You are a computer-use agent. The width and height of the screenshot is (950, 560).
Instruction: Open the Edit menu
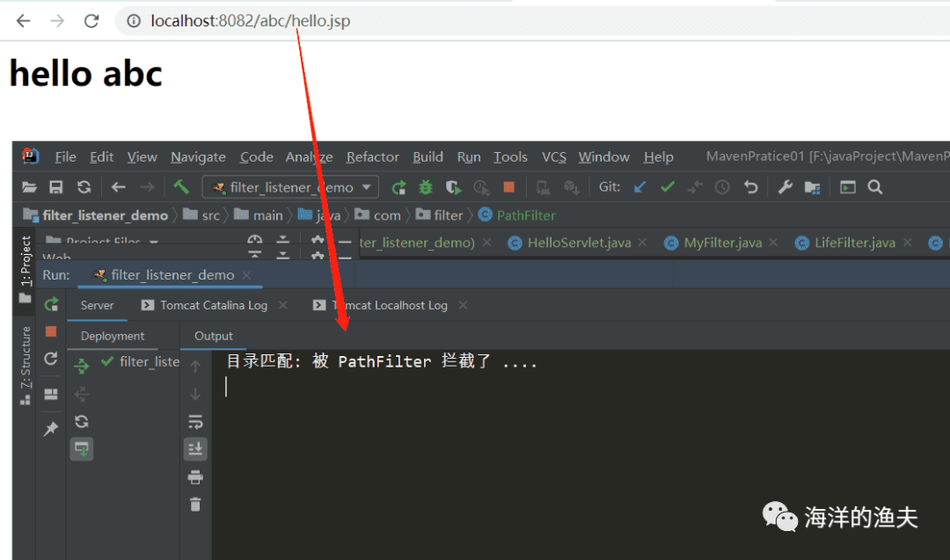click(x=101, y=156)
